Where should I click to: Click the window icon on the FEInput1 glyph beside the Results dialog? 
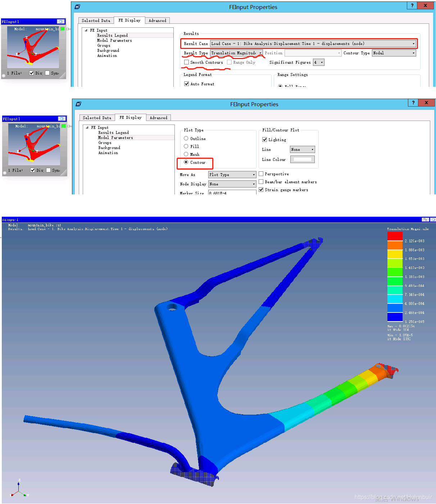tap(61, 22)
